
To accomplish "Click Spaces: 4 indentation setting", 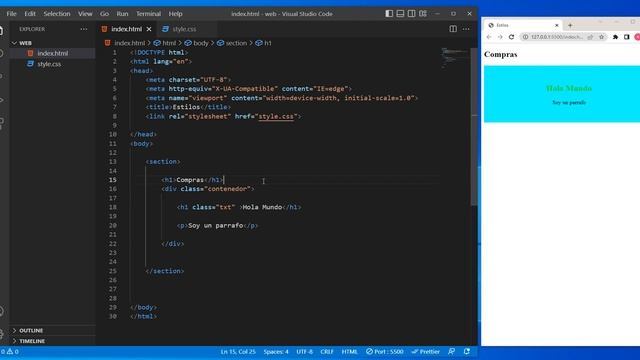I will pos(276,351).
